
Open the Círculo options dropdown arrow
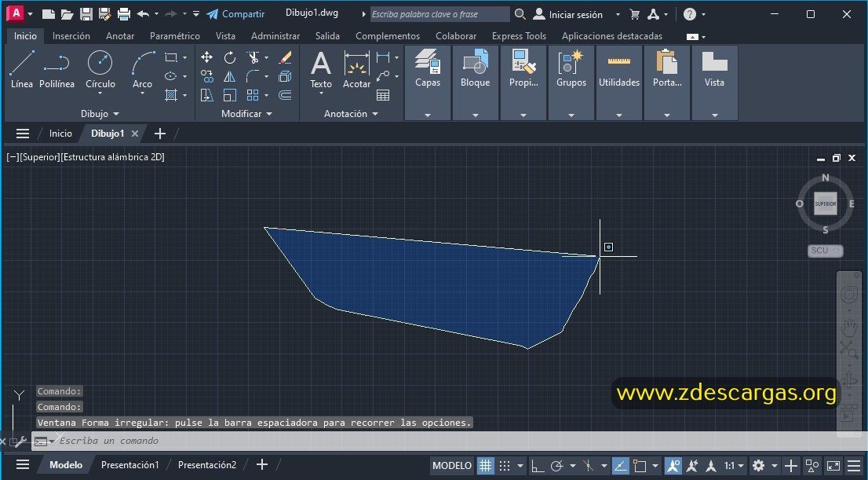pos(100,93)
